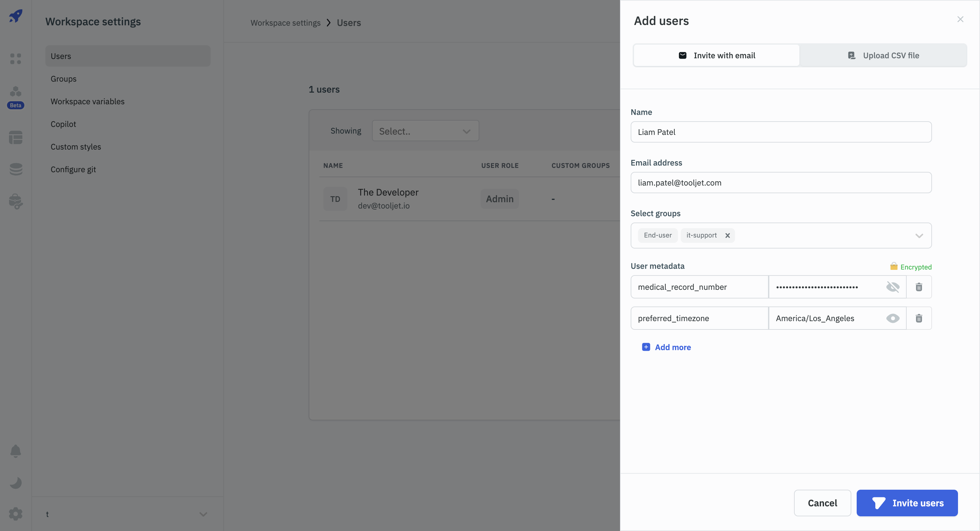Open the ToolJet database table icon
The height and width of the screenshot is (531, 980).
click(x=16, y=138)
